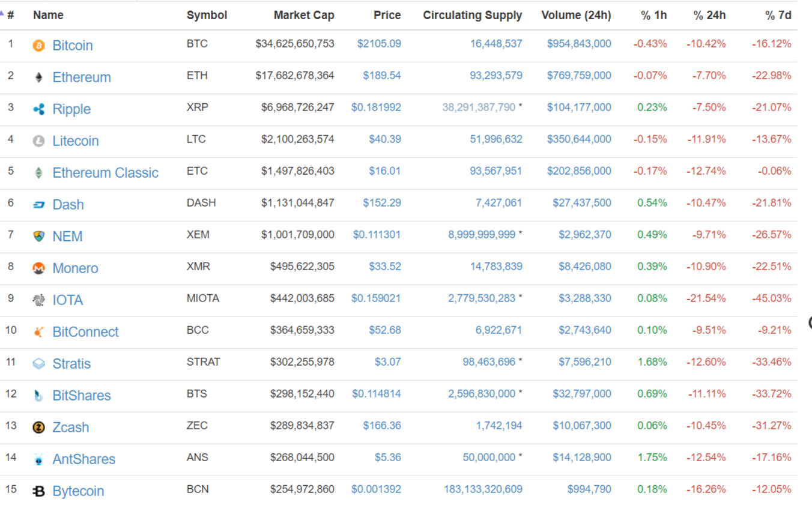Click the Ethereum diamond logo icon
Screen dimensions: 812x505
pos(38,77)
